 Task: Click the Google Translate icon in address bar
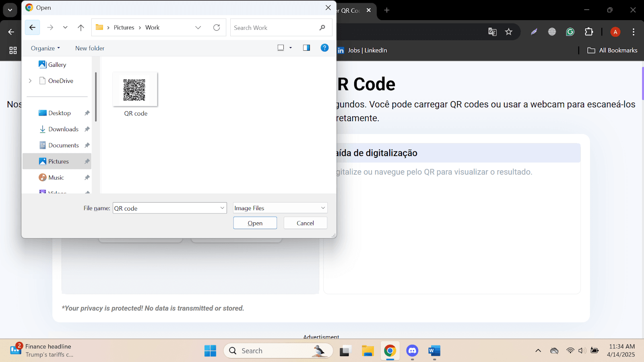click(492, 32)
